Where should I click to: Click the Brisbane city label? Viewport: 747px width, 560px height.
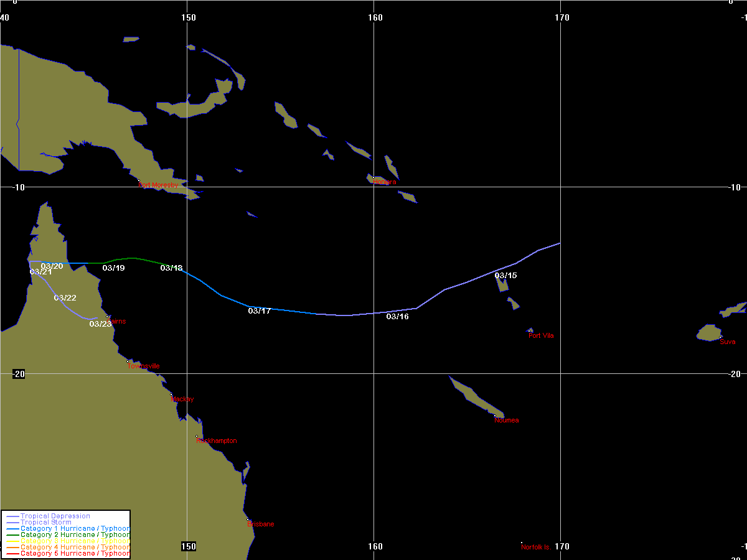tap(261, 524)
